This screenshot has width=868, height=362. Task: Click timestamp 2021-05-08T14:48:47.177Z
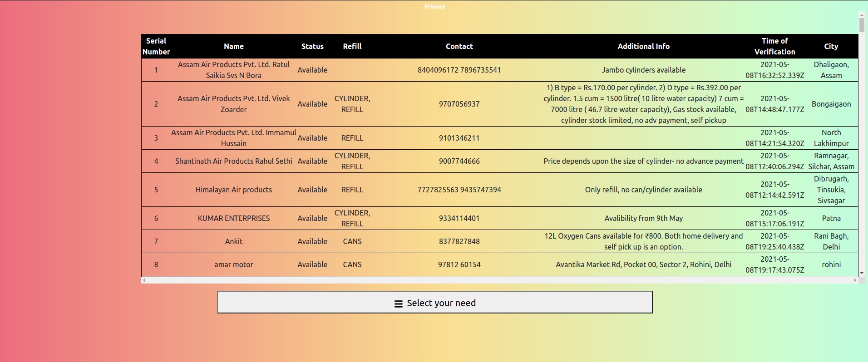click(x=774, y=104)
